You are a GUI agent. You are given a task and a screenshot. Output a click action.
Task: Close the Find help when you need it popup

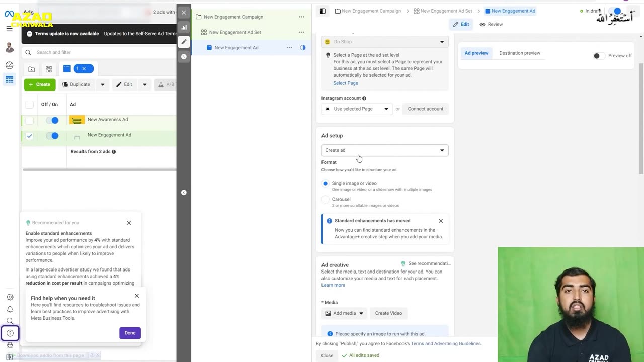[x=137, y=296]
